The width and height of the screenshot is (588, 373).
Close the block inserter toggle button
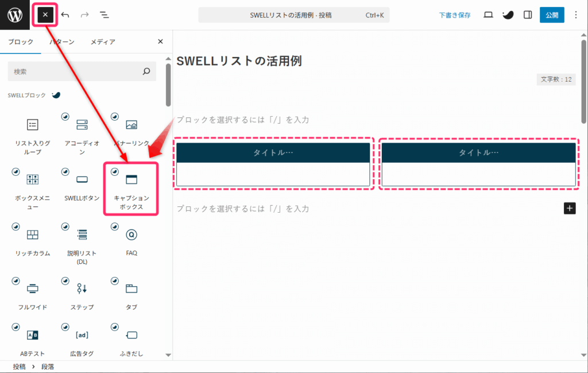tap(45, 14)
